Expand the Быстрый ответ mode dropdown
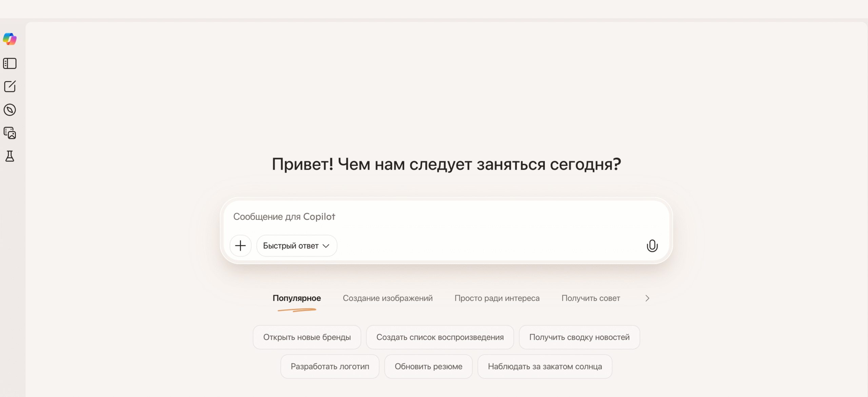The height and width of the screenshot is (397, 868). pyautogui.click(x=296, y=246)
